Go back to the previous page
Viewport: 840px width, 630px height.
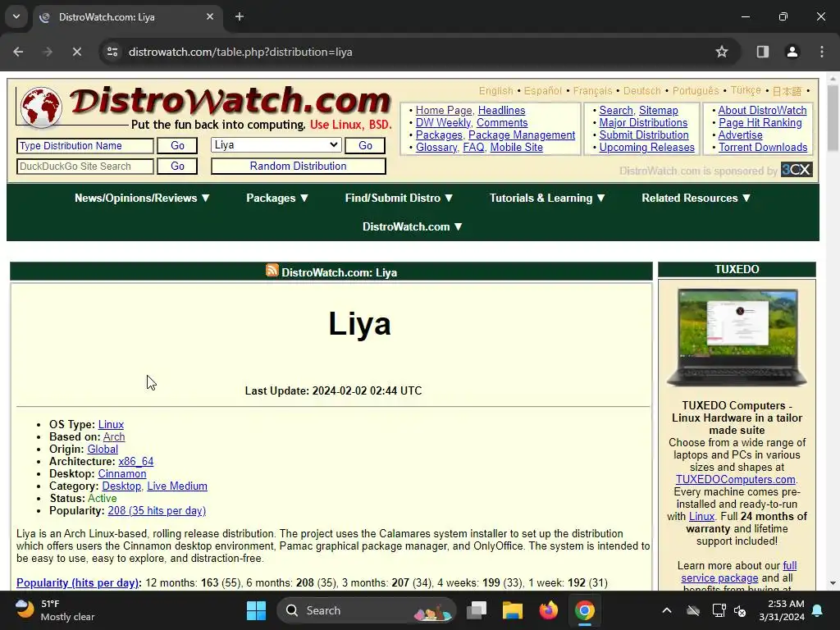(18, 52)
